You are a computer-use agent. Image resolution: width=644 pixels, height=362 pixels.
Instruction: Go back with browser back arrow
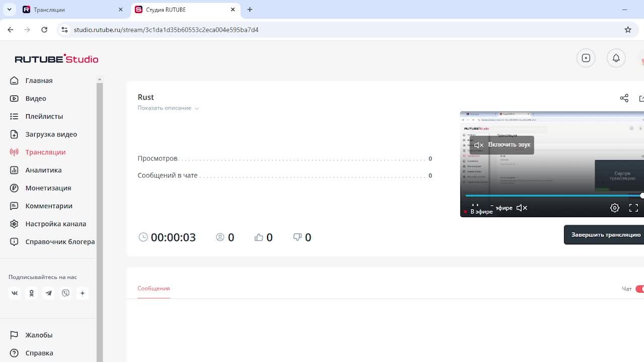point(11,30)
